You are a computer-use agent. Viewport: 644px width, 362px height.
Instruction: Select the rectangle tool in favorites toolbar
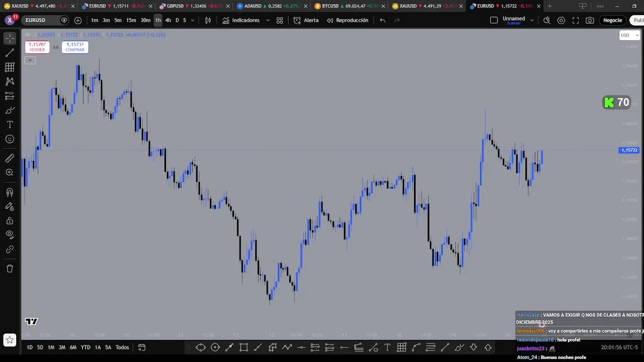[244, 347]
